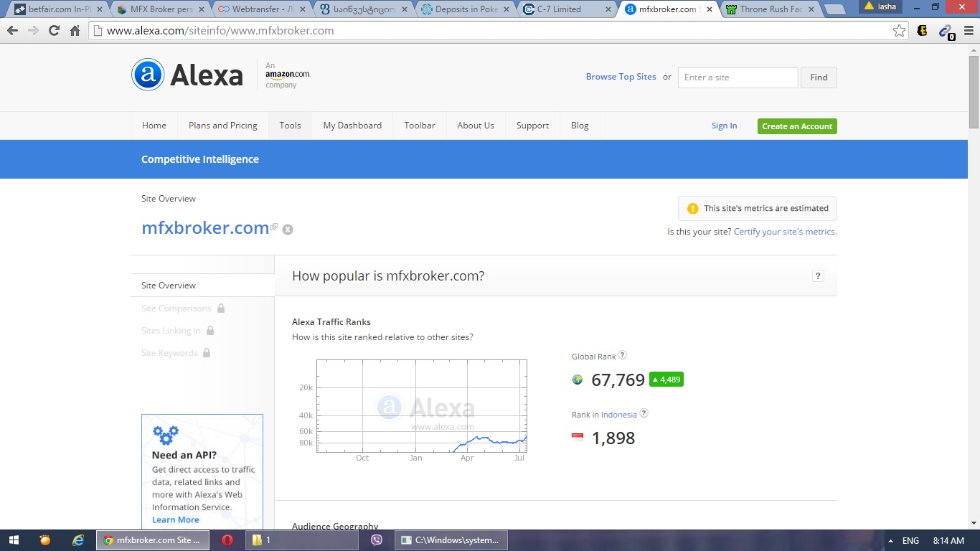Screen dimensions: 980x551
Task: Reload the page with the refresh icon
Action: coord(54,31)
